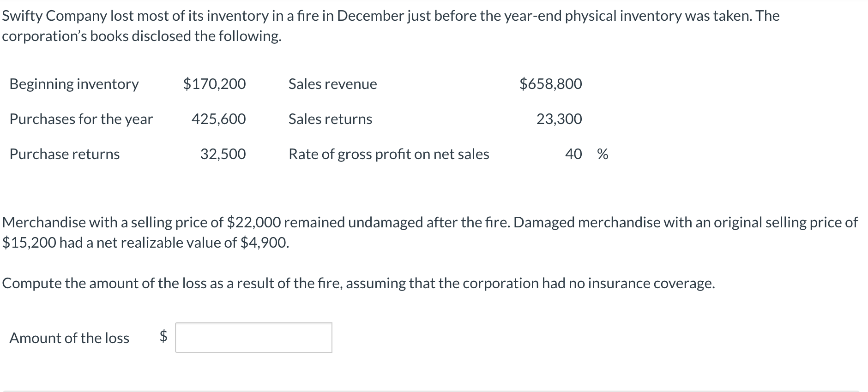
Task: Click the $658,800 sales revenue value
Action: (x=550, y=84)
